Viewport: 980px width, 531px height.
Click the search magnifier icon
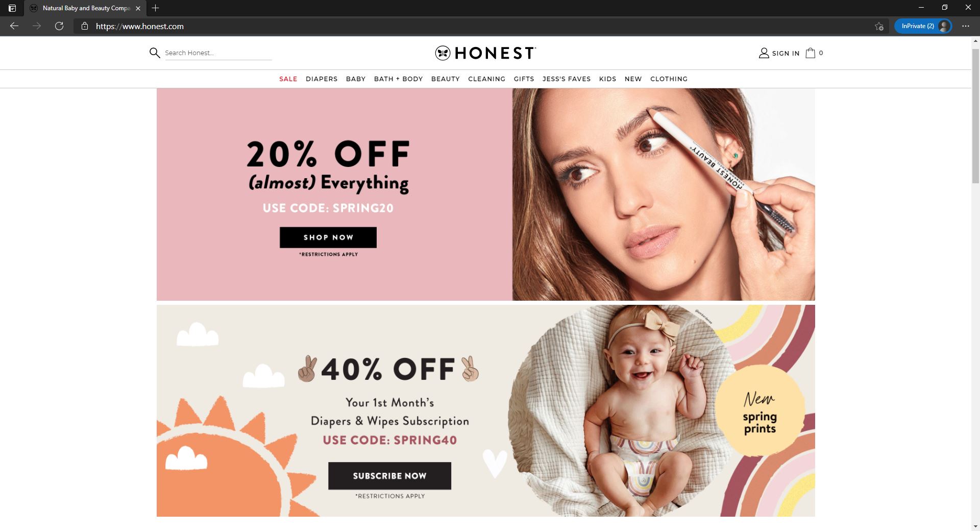(155, 53)
